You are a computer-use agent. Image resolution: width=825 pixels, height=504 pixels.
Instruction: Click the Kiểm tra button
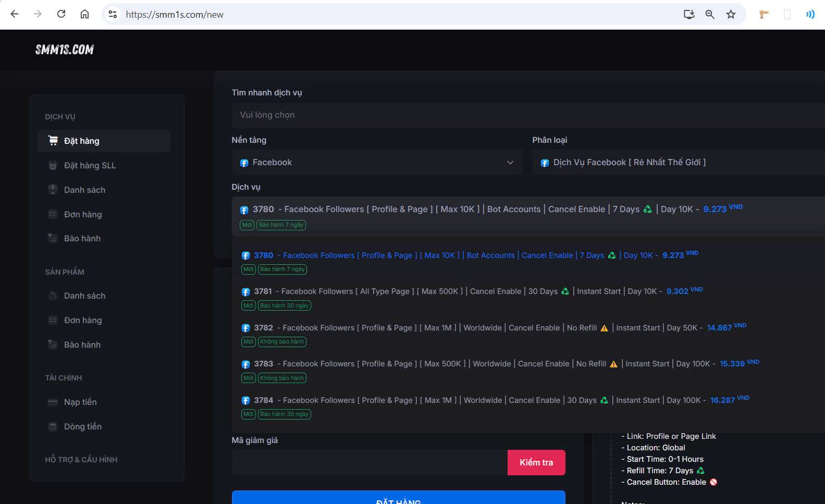click(x=536, y=462)
